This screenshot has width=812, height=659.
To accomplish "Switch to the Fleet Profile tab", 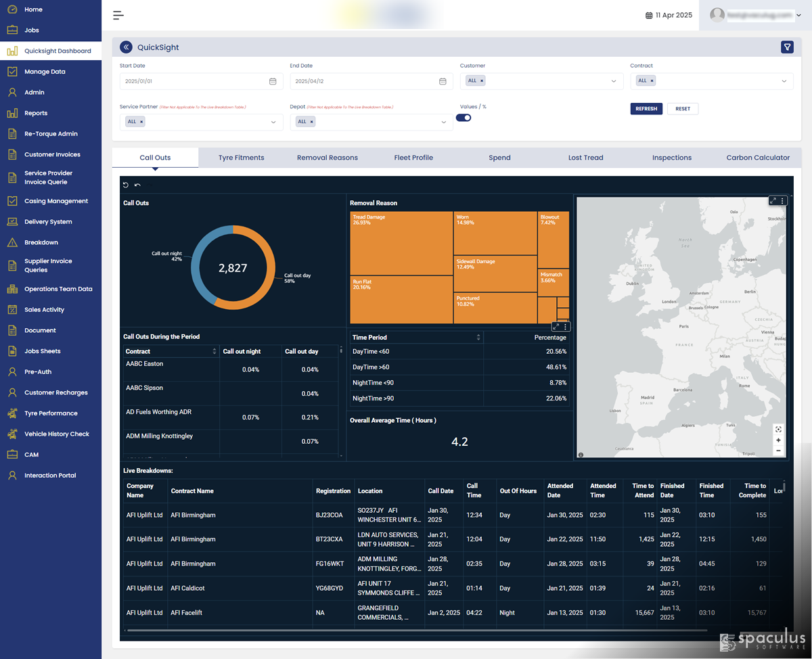I will coord(413,158).
